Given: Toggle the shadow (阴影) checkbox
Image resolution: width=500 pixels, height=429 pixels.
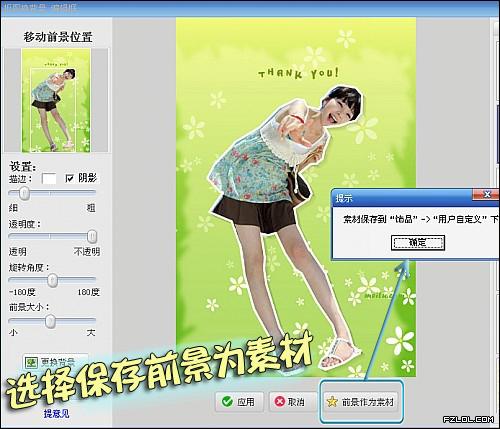Looking at the screenshot, I should (x=69, y=178).
